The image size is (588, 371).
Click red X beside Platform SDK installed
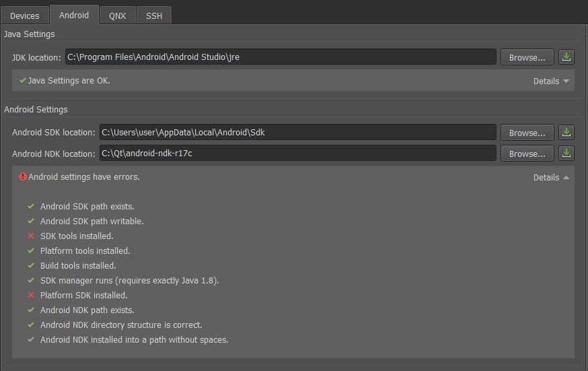tap(31, 295)
